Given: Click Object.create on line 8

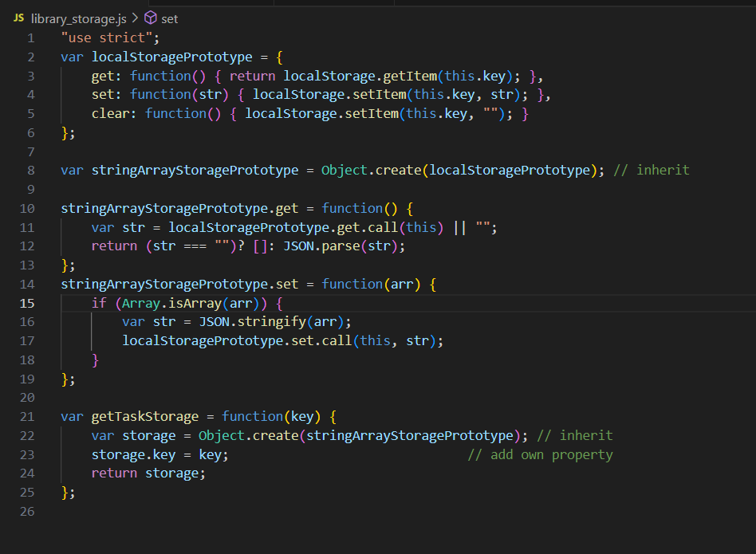Looking at the screenshot, I should (372, 170).
